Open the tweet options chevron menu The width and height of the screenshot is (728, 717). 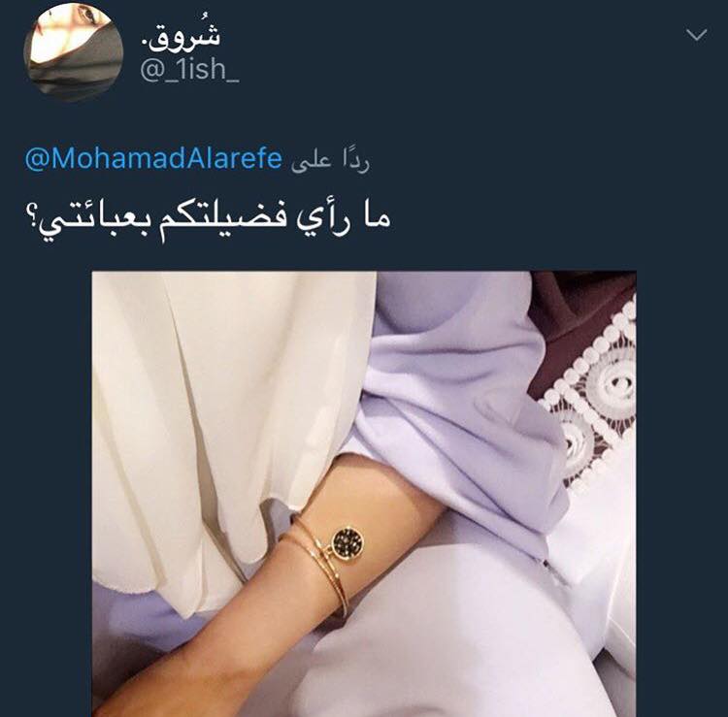(696, 35)
